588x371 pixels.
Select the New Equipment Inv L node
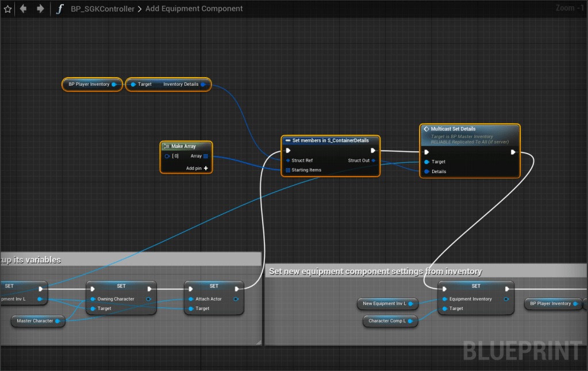385,303
